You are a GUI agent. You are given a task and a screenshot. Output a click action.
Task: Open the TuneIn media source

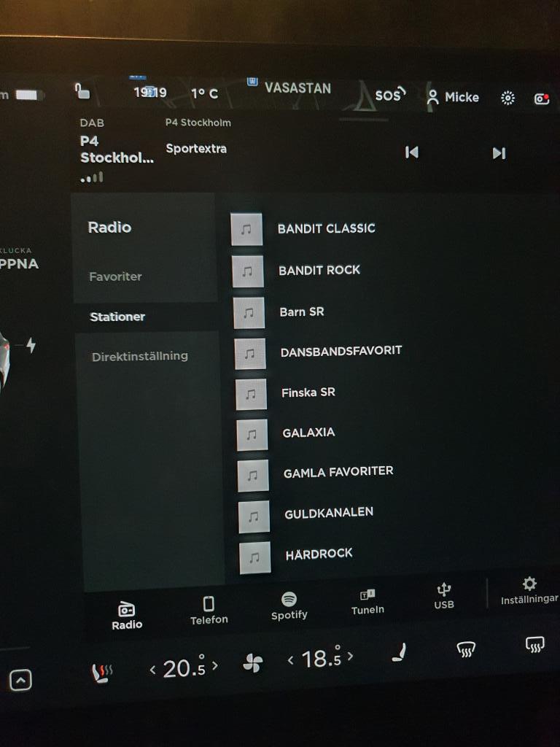[x=367, y=602]
